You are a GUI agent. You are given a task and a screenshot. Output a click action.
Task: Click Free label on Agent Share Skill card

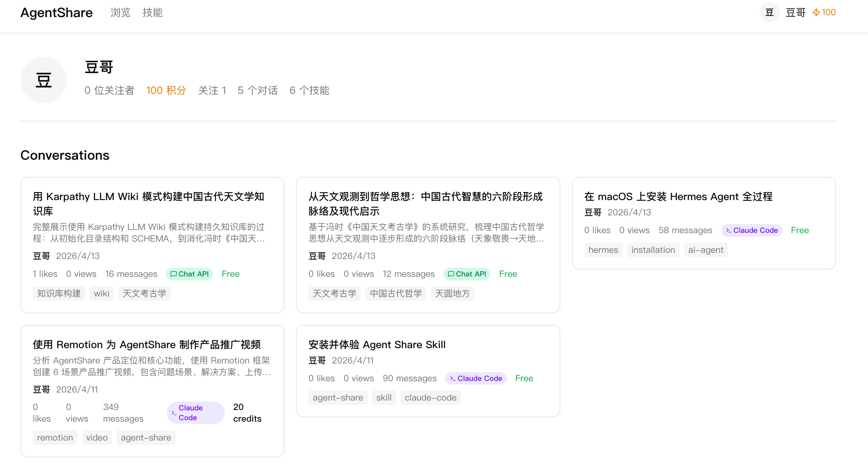point(524,378)
